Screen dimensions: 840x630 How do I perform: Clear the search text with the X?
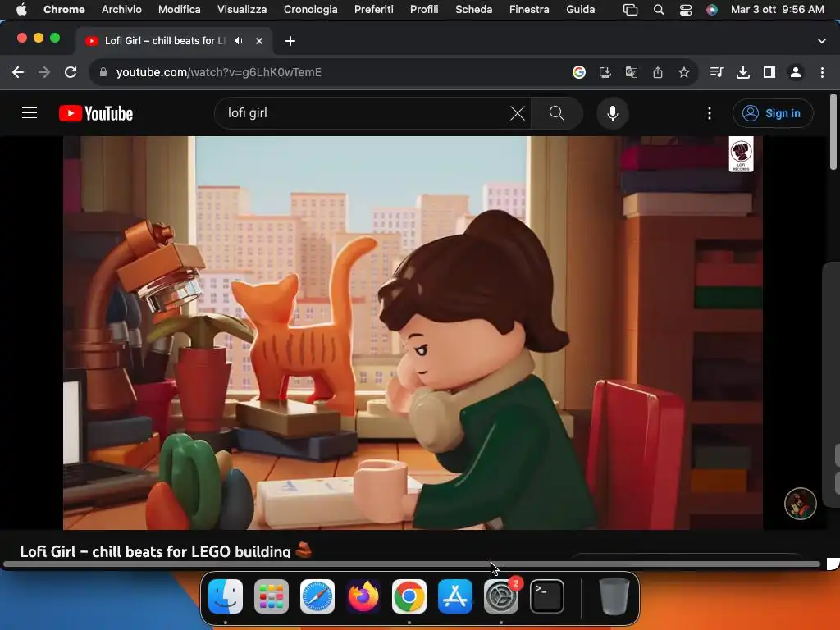pyautogui.click(x=517, y=113)
